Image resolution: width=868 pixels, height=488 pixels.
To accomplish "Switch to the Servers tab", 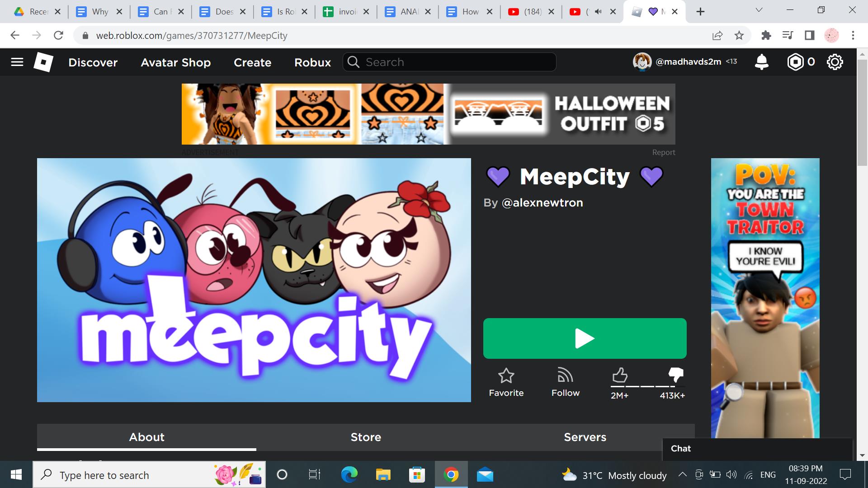I will pos(585,437).
